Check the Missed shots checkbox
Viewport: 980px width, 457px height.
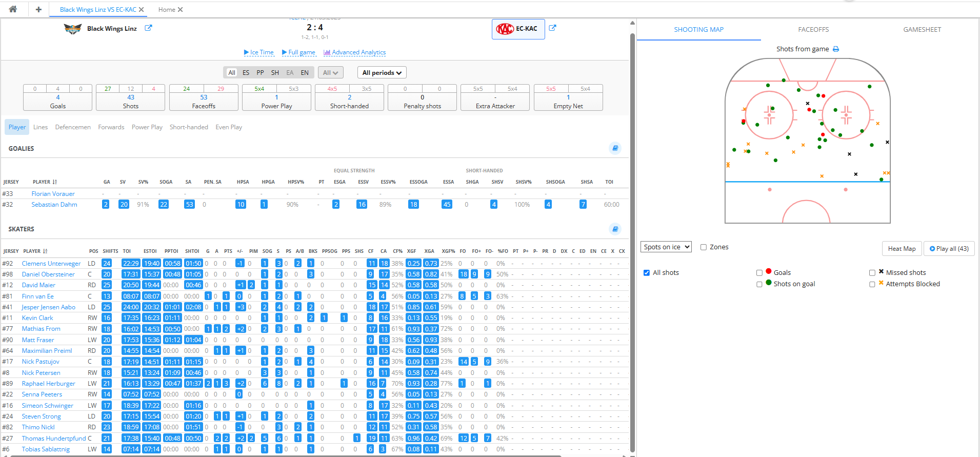(x=872, y=273)
